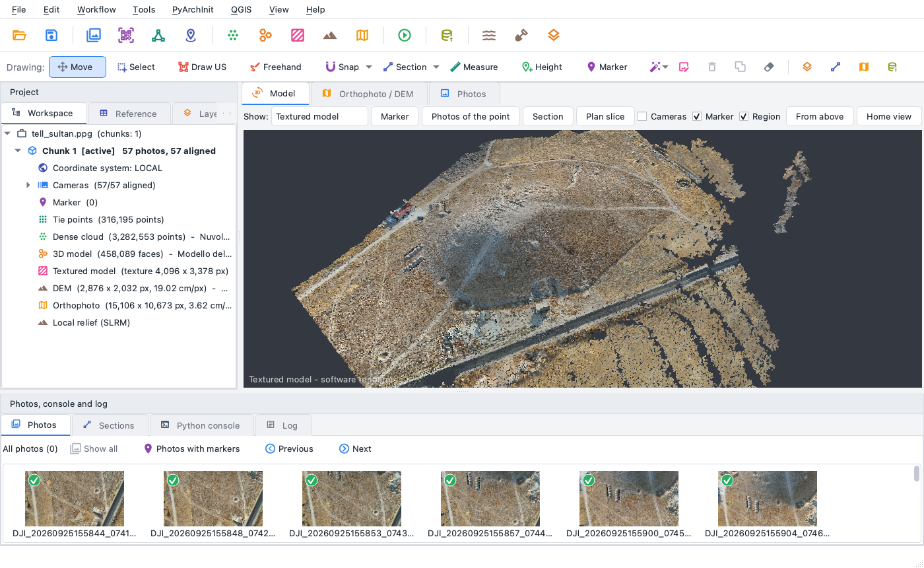Select the Tie points (316,195 points) row
This screenshot has width=924, height=568.
pyautogui.click(x=108, y=219)
